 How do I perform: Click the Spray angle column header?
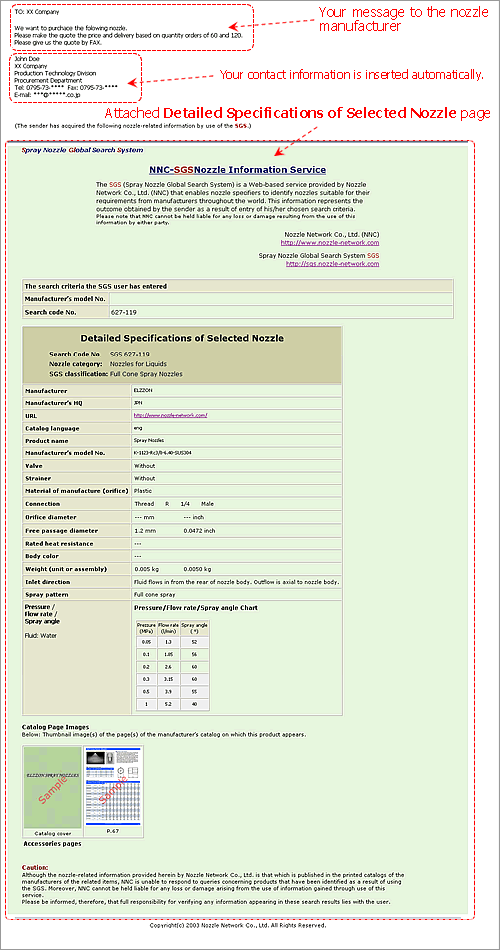[x=195, y=628]
